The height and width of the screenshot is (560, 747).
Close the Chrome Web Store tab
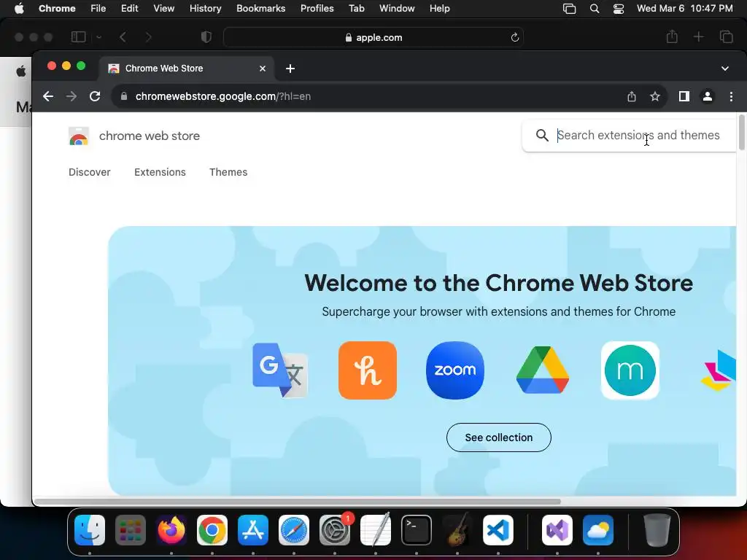[x=263, y=69]
